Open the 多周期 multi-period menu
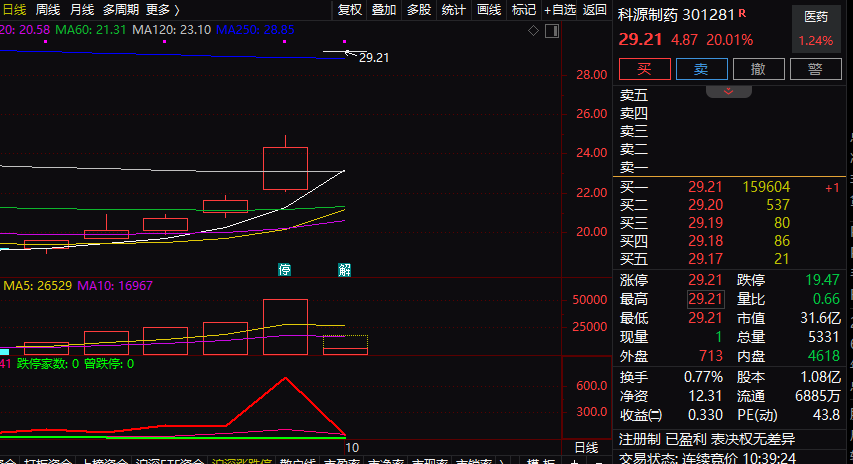853x464 pixels. click(x=121, y=10)
